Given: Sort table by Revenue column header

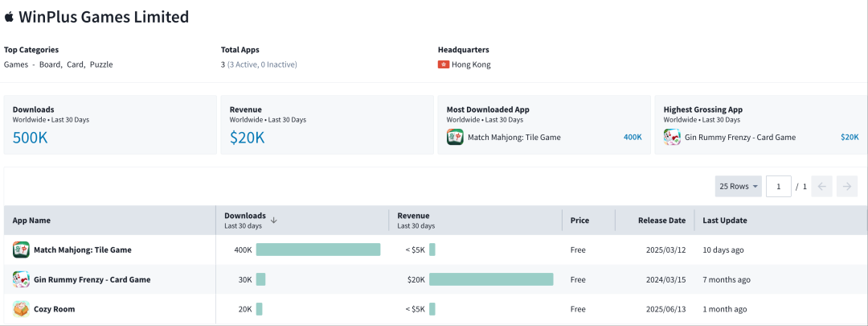Looking at the screenshot, I should click(413, 217).
